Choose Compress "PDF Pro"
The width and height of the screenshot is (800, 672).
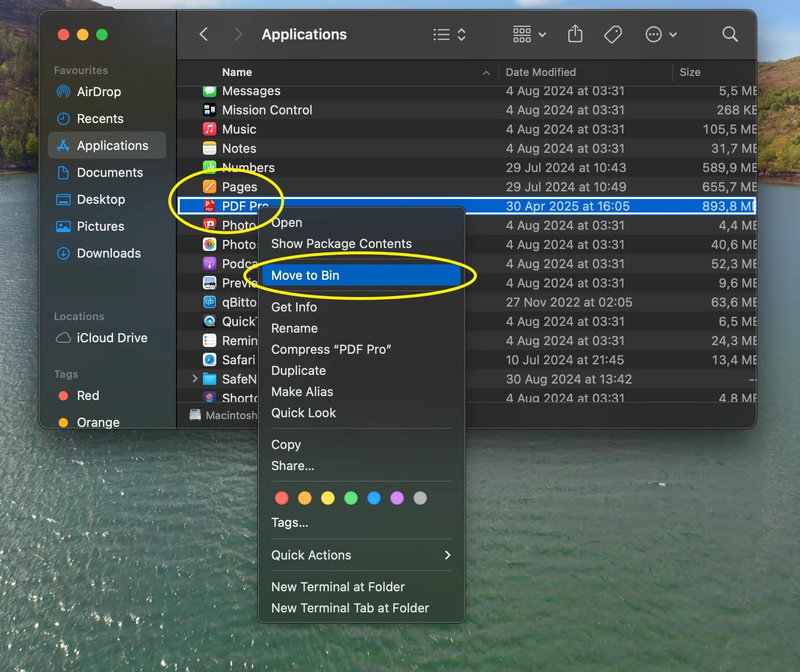pos(362,349)
